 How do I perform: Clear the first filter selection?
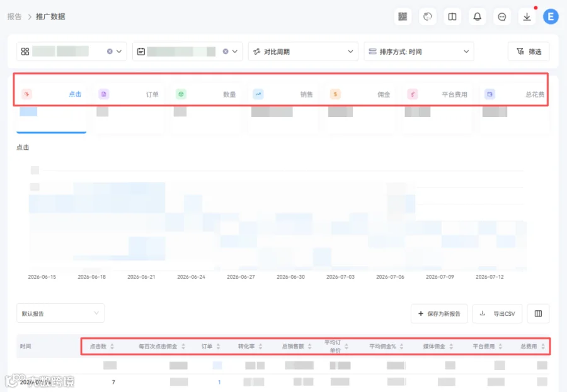110,52
